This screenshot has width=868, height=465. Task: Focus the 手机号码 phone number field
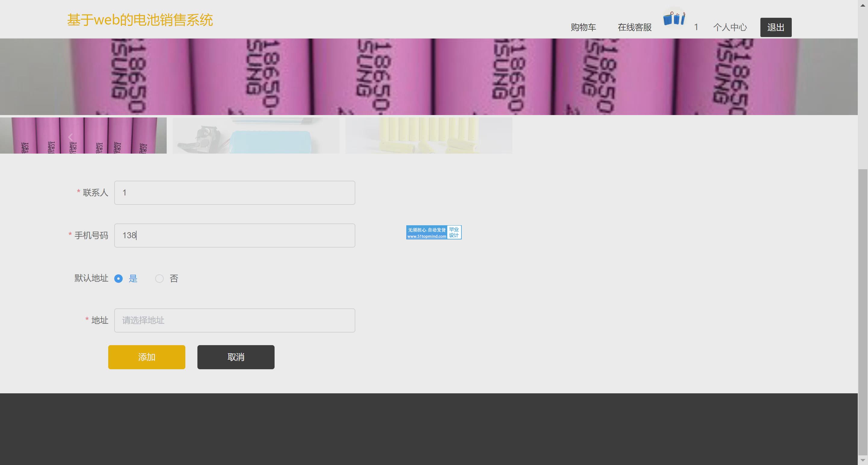[x=234, y=236]
